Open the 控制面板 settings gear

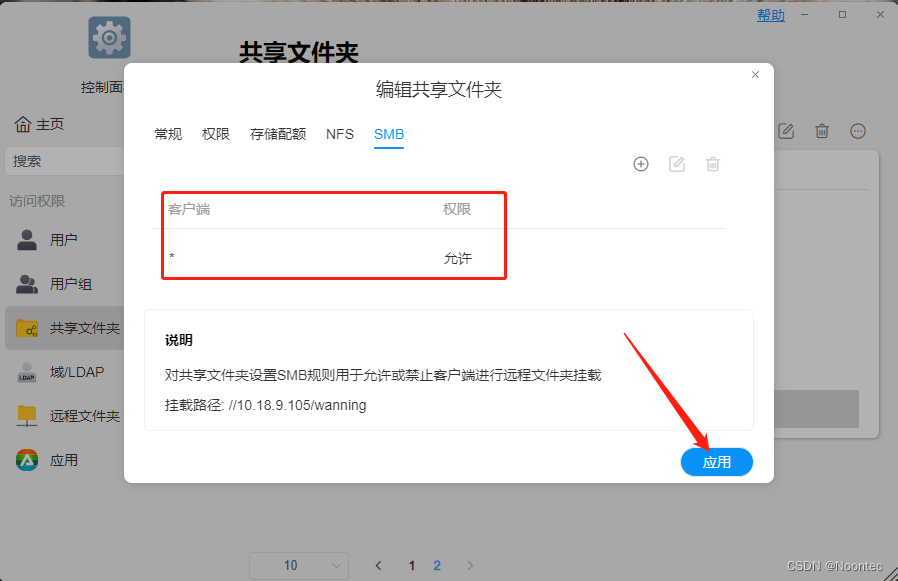(108, 36)
